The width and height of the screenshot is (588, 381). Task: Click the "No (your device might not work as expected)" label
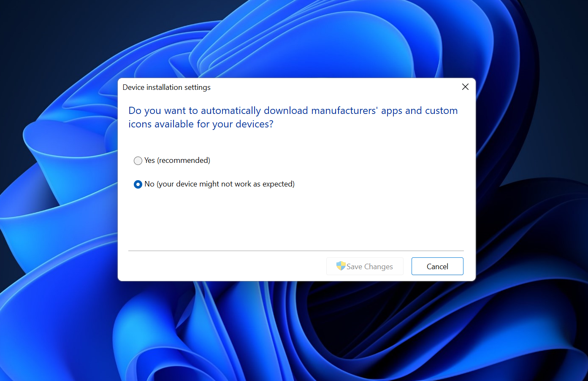[219, 184]
